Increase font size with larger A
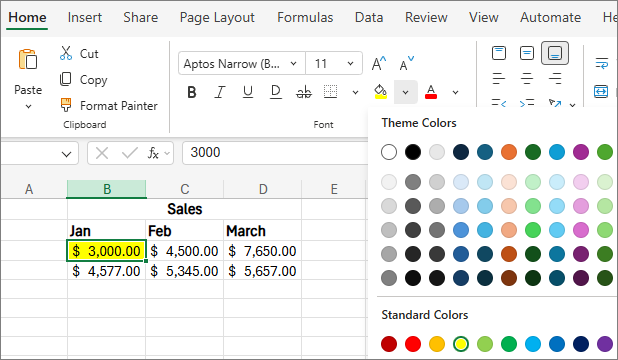 pos(379,63)
